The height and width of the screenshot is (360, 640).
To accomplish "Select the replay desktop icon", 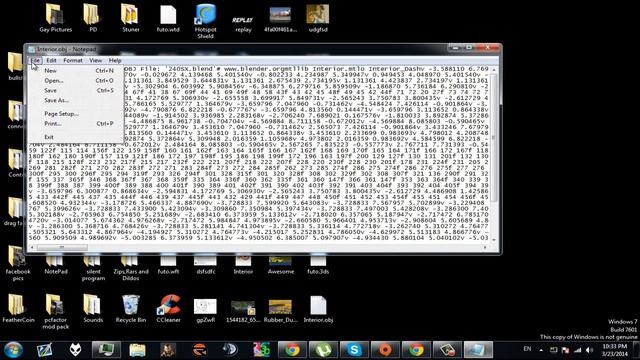I will tap(243, 23).
